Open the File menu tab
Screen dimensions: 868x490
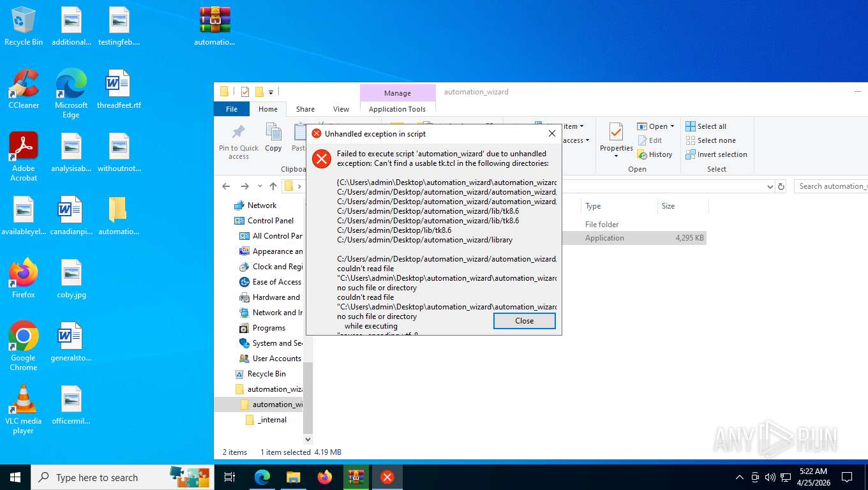coord(232,109)
